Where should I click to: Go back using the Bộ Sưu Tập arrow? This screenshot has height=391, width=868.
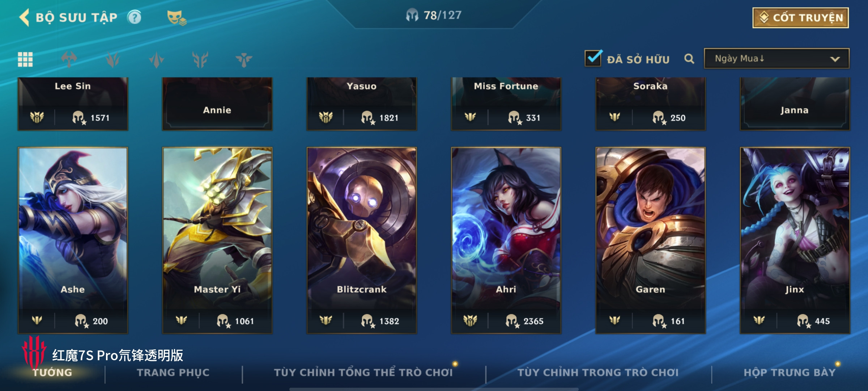tap(24, 17)
